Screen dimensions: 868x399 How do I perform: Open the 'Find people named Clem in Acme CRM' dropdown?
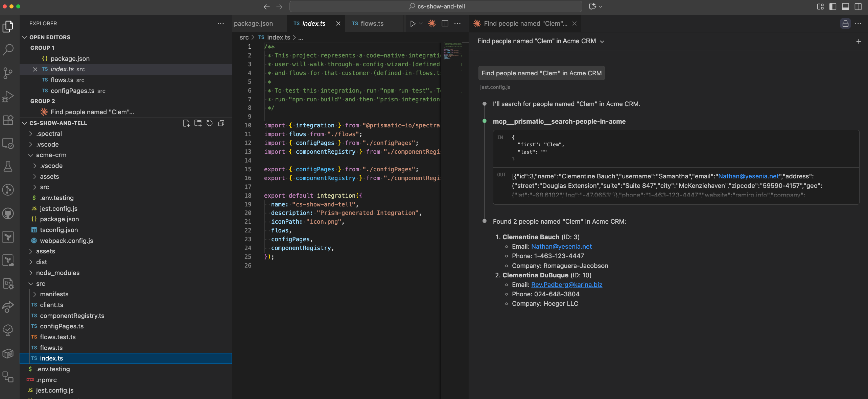(603, 41)
